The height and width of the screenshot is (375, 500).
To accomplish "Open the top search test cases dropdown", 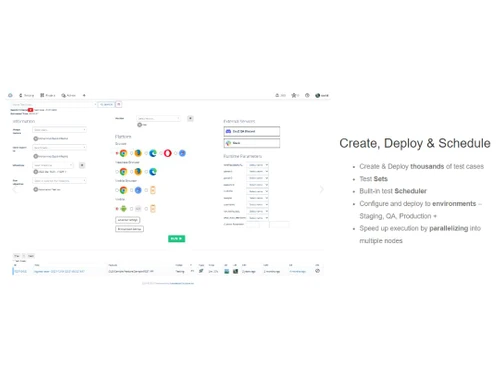I will click(x=54, y=104).
